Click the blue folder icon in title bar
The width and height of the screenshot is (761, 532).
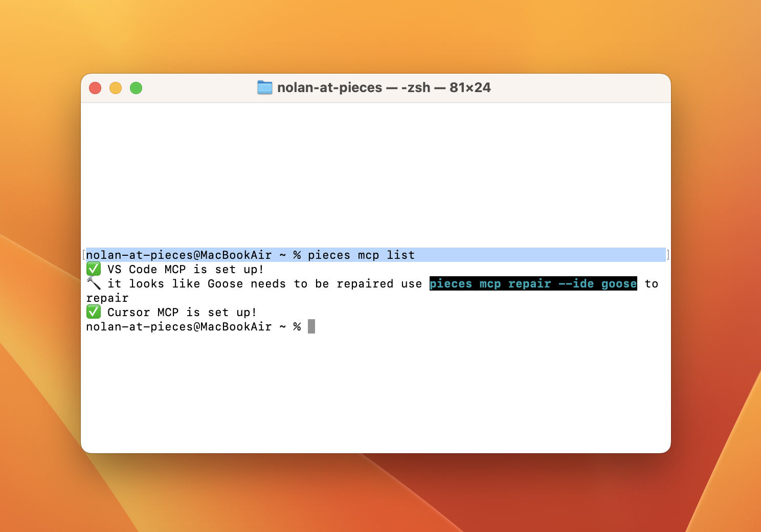click(x=264, y=87)
